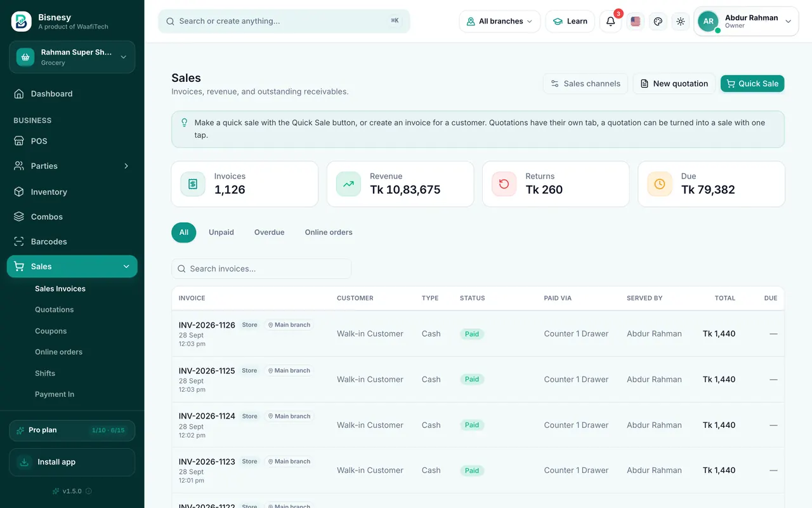
Task: Click the New quotation button
Action: pos(674,84)
